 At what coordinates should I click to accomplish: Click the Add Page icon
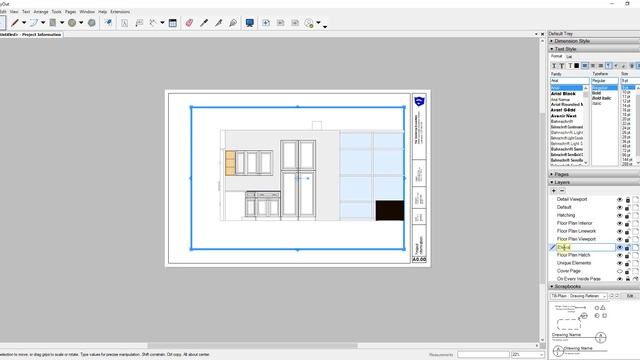coord(266,23)
